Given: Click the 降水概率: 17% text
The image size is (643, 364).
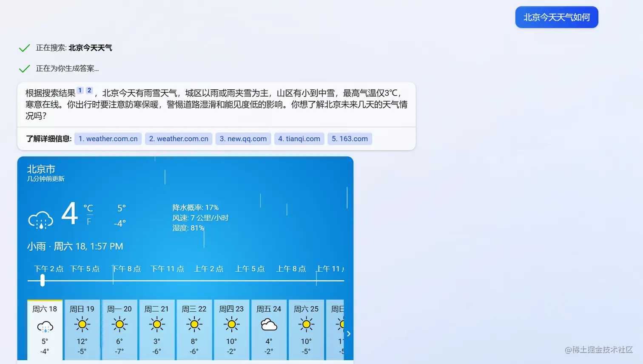Looking at the screenshot, I should coord(196,208).
